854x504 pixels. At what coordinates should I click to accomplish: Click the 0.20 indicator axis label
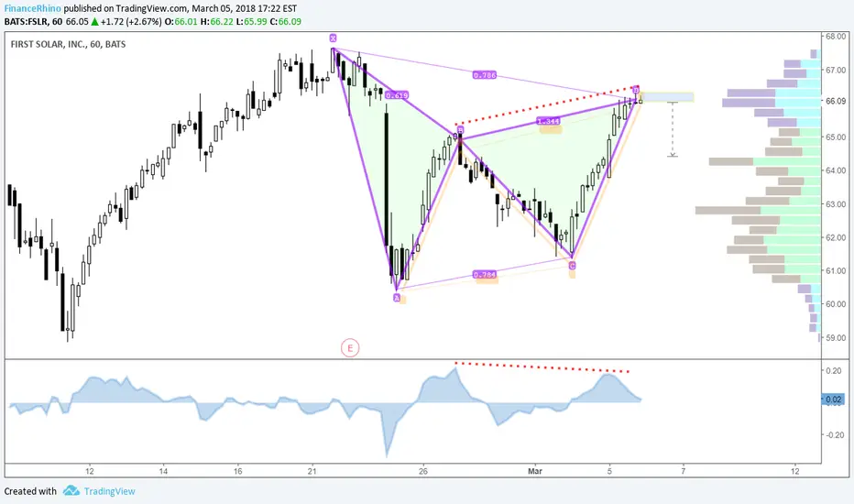pyautogui.click(x=833, y=370)
